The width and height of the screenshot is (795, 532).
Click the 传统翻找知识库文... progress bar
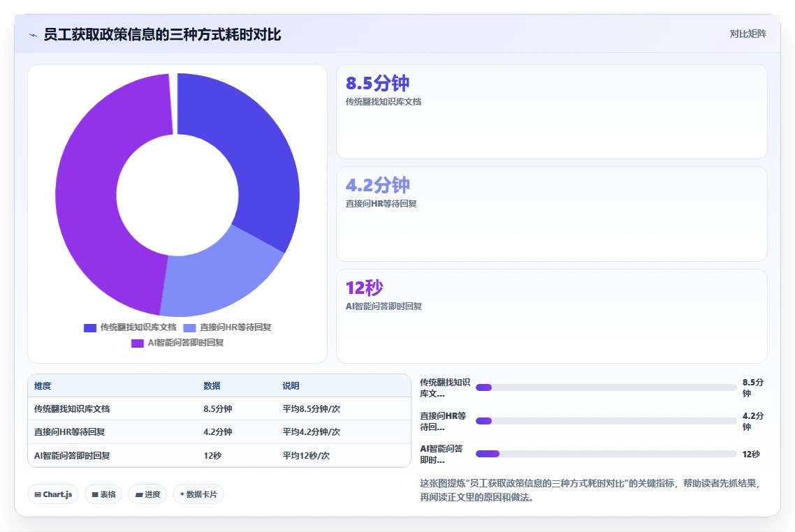point(606,387)
